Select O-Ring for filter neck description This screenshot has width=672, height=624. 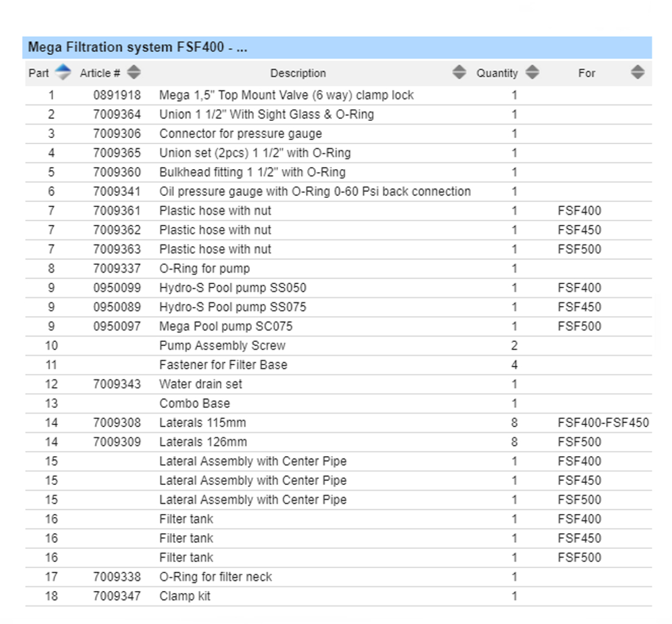pos(216,577)
